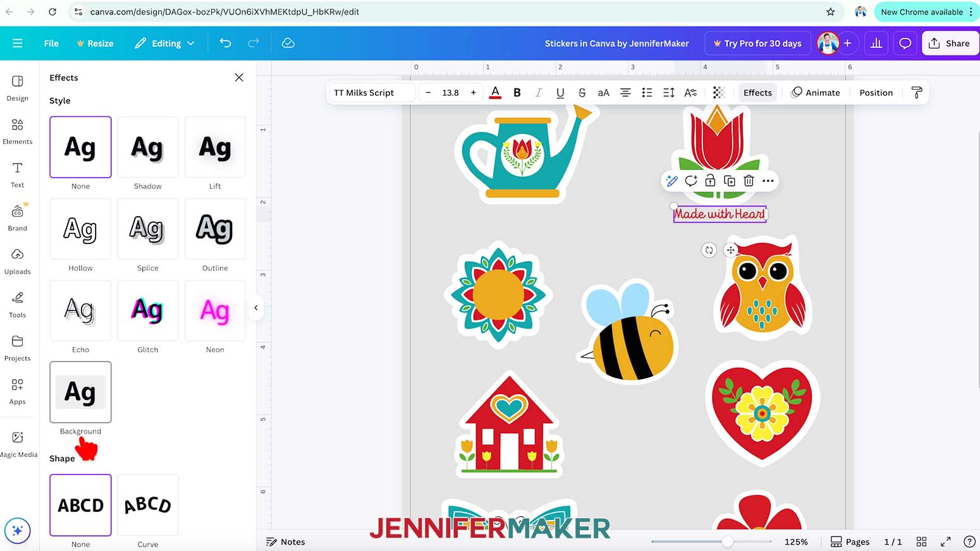Click the cloud save status icon
The image size is (980, 551).
[288, 43]
